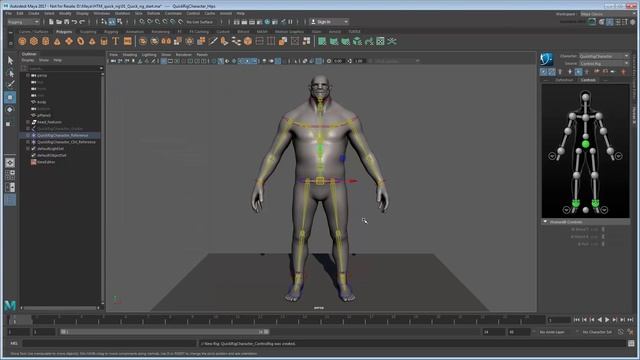Select the head effector in HumanIK figure
640x360 pixels.
tap(586, 97)
